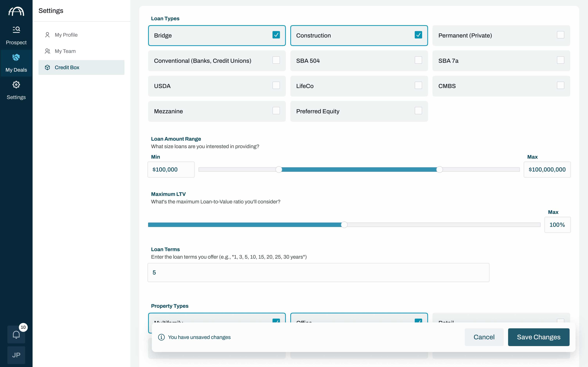Click the My Profile person icon
The width and height of the screenshot is (588, 367).
[47, 35]
